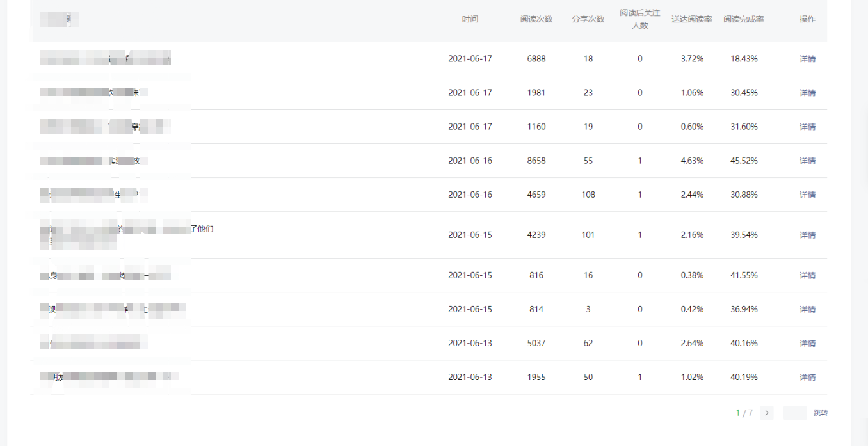Open 详情 for the row with 816 reads

[808, 275]
